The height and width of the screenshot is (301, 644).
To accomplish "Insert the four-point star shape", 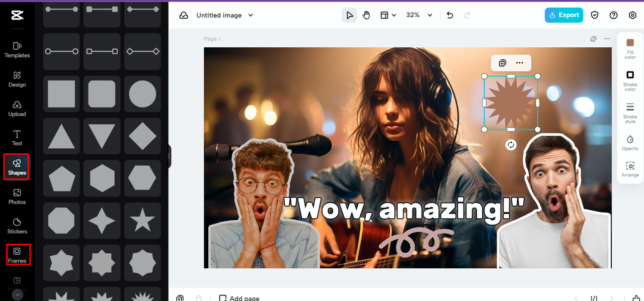I will click(x=102, y=221).
